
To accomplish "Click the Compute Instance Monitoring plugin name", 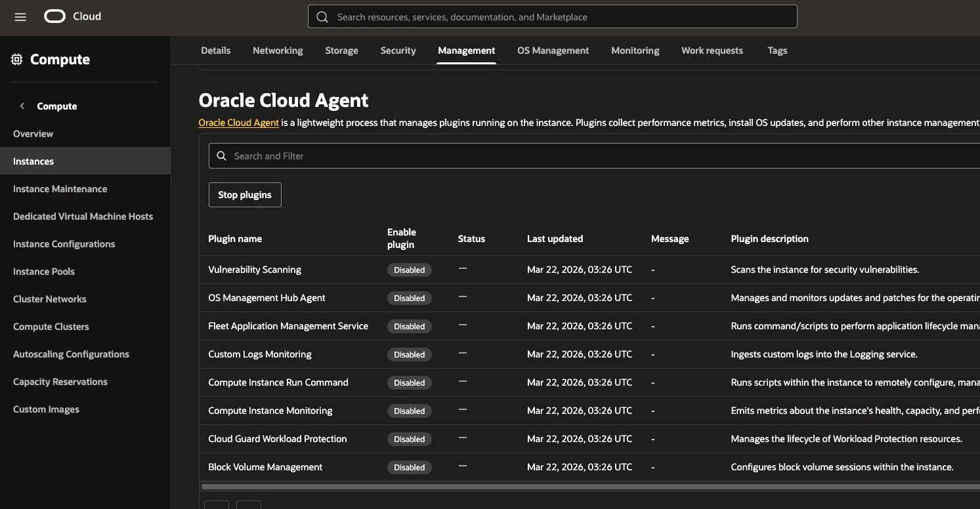I will click(x=270, y=411).
